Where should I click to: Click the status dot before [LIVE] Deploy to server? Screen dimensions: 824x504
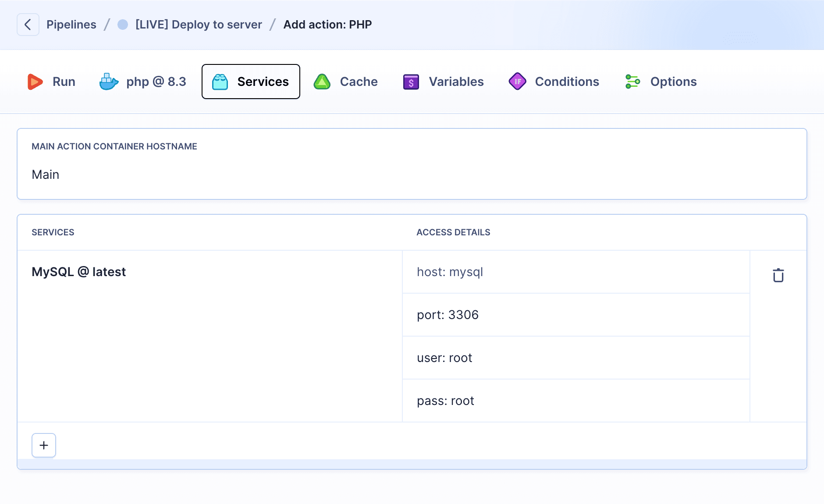tap(122, 25)
